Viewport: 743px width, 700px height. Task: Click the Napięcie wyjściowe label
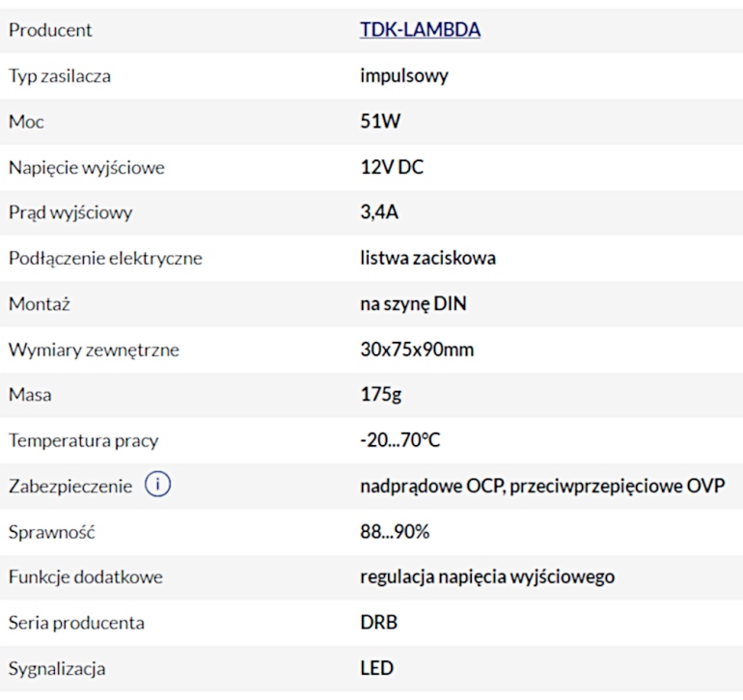click(x=87, y=168)
